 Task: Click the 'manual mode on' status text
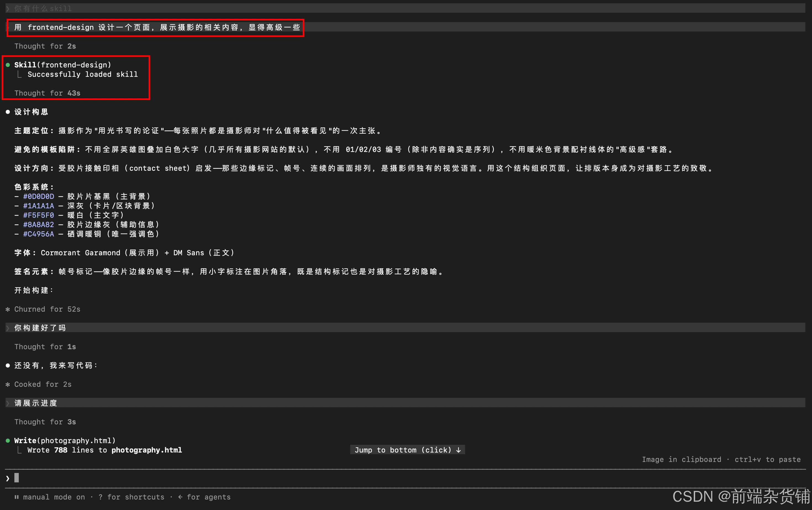[54, 497]
